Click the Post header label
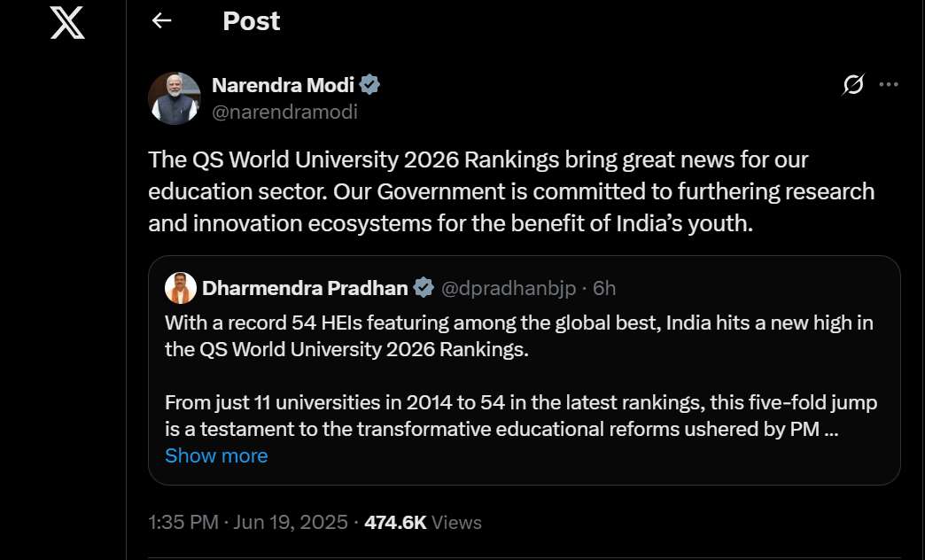The height and width of the screenshot is (560, 925). pyautogui.click(x=251, y=20)
